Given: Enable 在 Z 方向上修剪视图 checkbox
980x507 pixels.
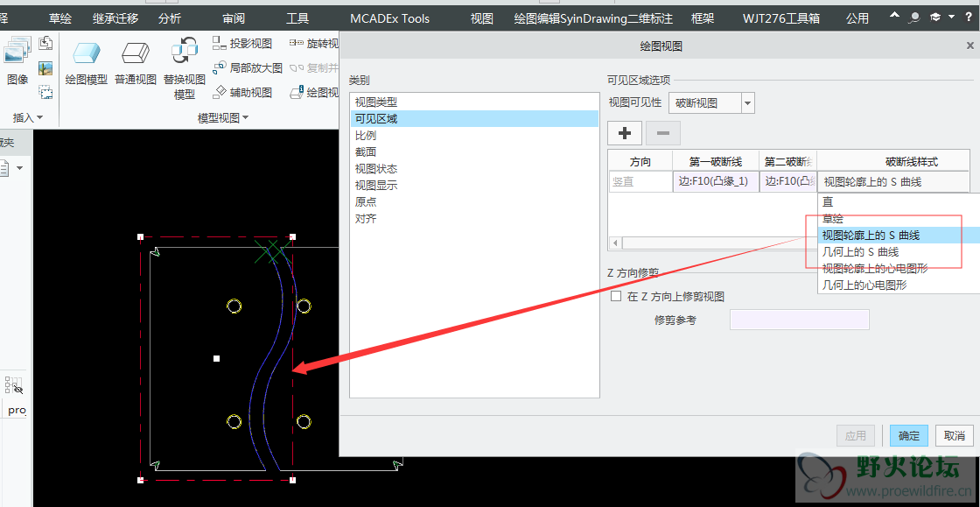Looking at the screenshot, I should [x=616, y=297].
